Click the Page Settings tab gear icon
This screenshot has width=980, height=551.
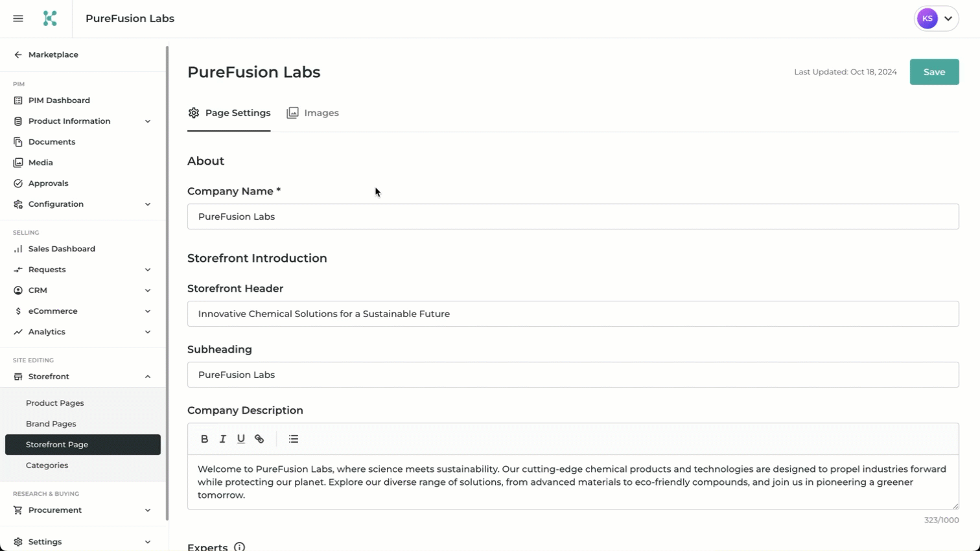tap(194, 113)
